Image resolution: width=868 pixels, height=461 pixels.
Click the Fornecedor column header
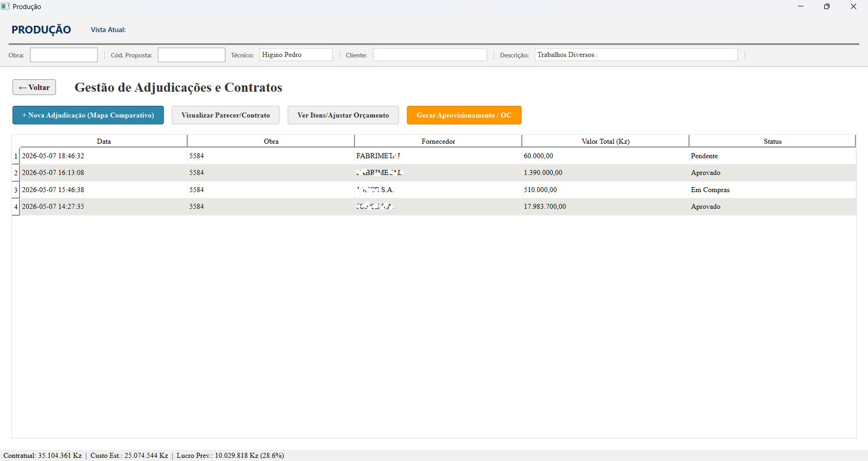coord(438,141)
